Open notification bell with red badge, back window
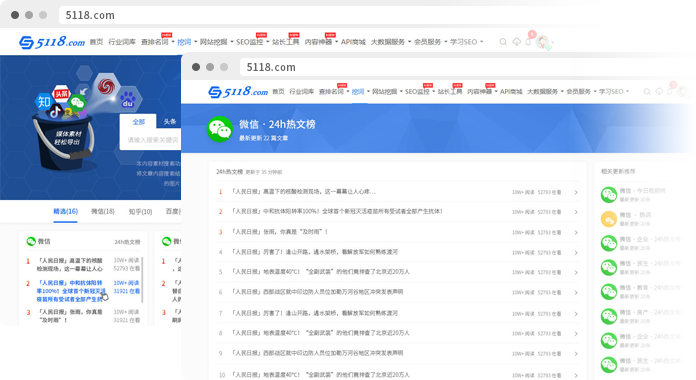This screenshot has height=380, width=696. 528,42
